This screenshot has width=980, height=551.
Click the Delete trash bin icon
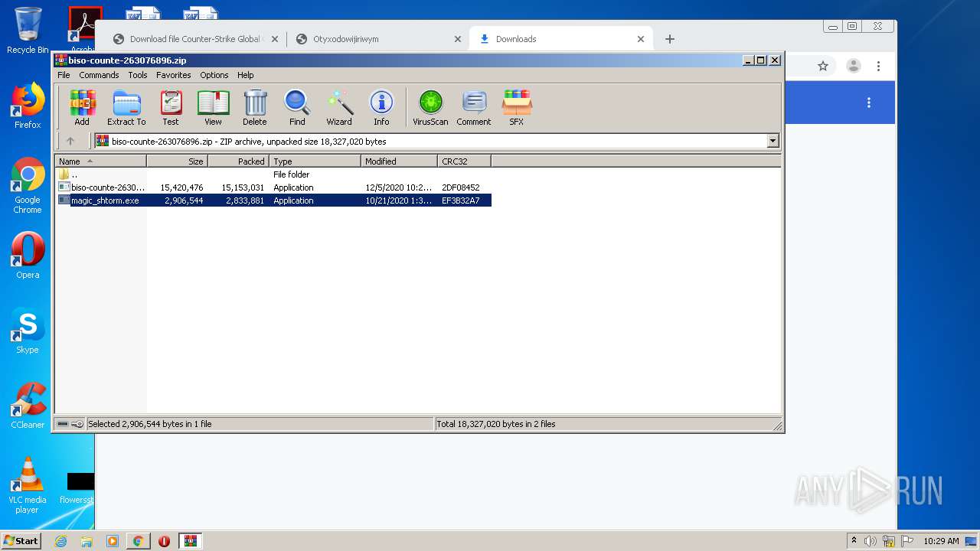point(255,107)
